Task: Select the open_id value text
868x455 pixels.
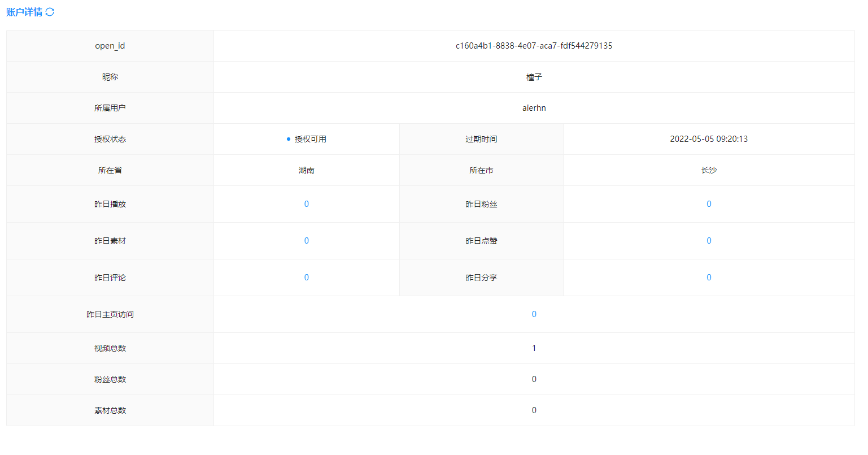Action: pos(534,46)
